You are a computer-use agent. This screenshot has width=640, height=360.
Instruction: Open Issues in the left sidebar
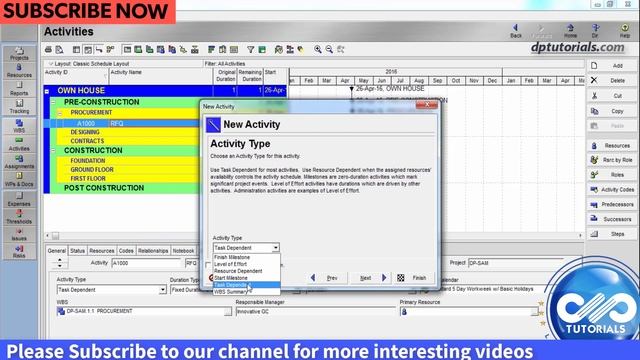19,234
